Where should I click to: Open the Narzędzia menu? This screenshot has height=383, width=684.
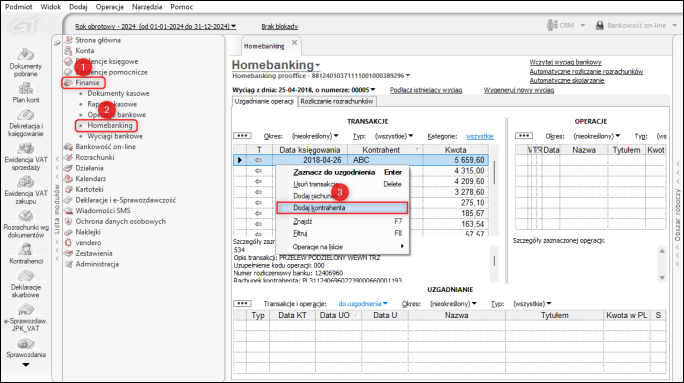[x=147, y=7]
